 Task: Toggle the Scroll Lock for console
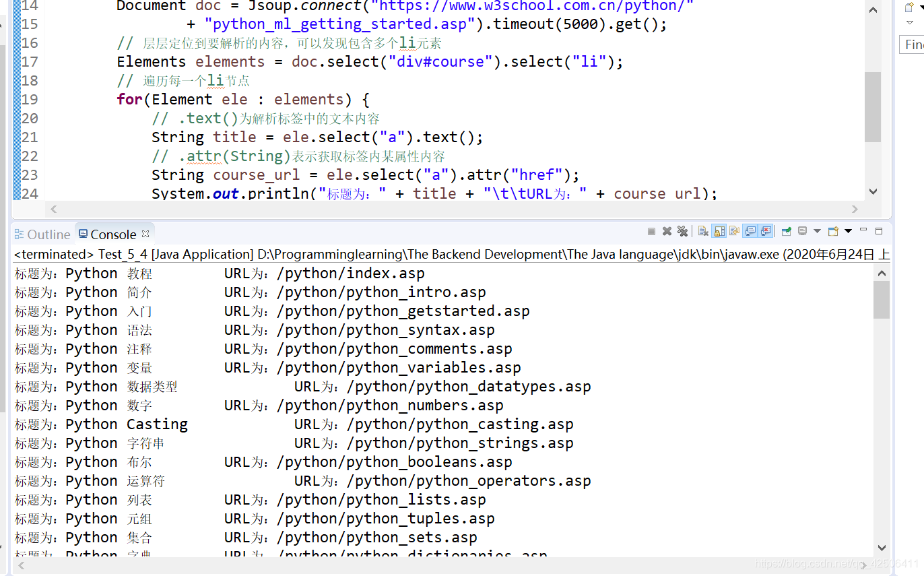pyautogui.click(x=719, y=231)
